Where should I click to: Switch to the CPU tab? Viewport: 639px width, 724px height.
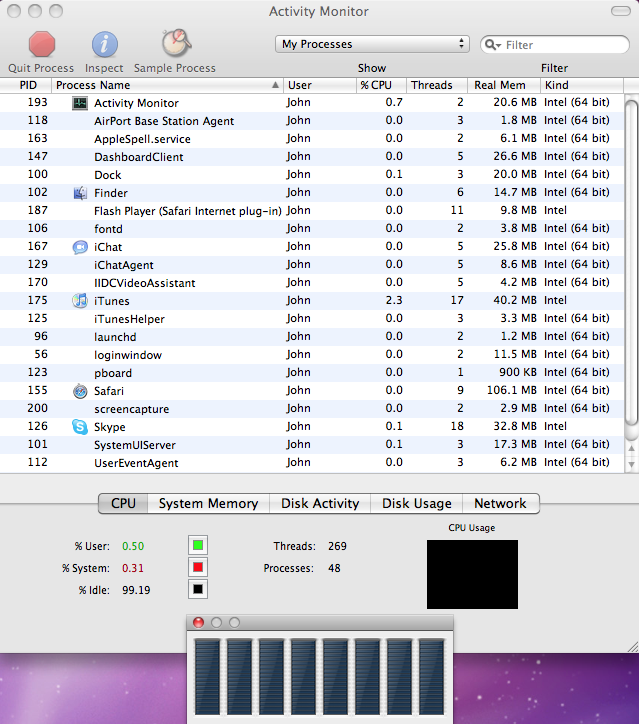point(123,503)
